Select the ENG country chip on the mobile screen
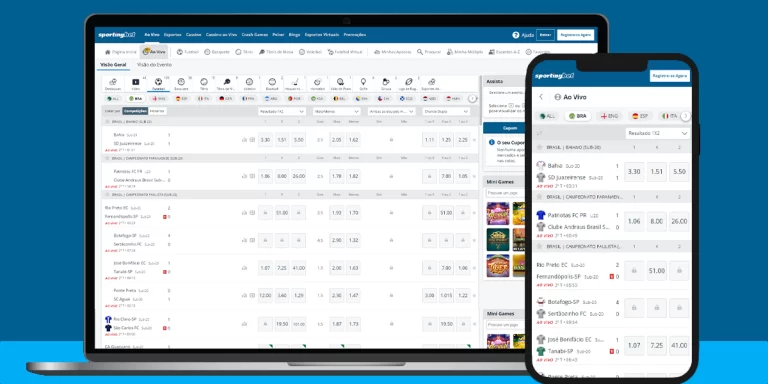Screen dimensions: 768x384 click(x=609, y=116)
